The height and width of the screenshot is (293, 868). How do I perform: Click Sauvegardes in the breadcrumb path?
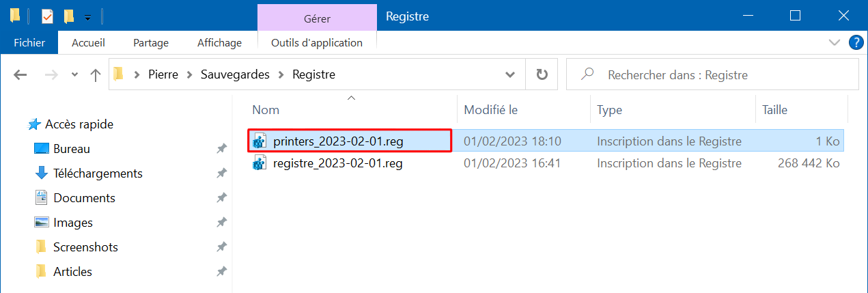point(235,74)
